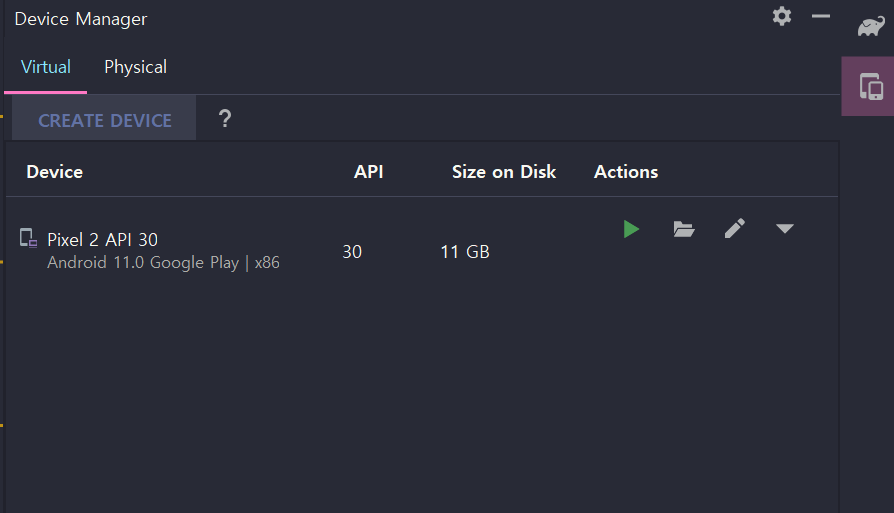Image resolution: width=894 pixels, height=513 pixels.
Task: Sort by the API column header
Action: point(368,172)
